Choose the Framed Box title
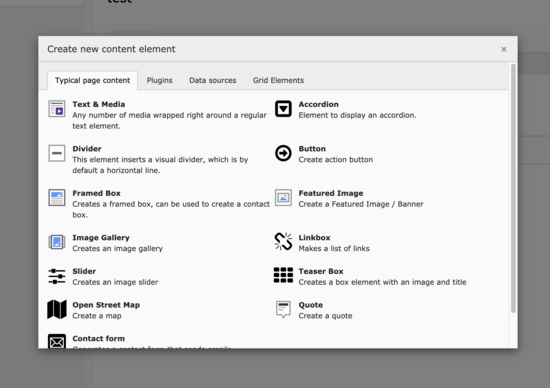This screenshot has width=550, height=388. coord(96,193)
